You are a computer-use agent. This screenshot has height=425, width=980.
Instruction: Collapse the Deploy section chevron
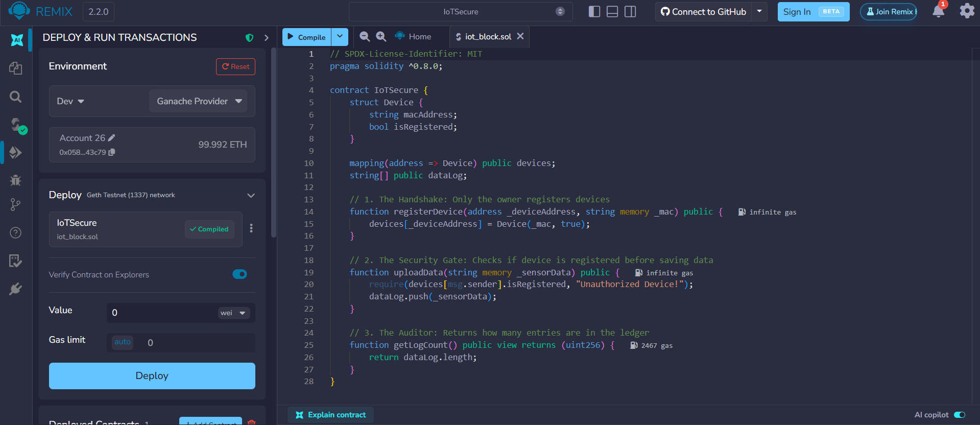coord(251,196)
